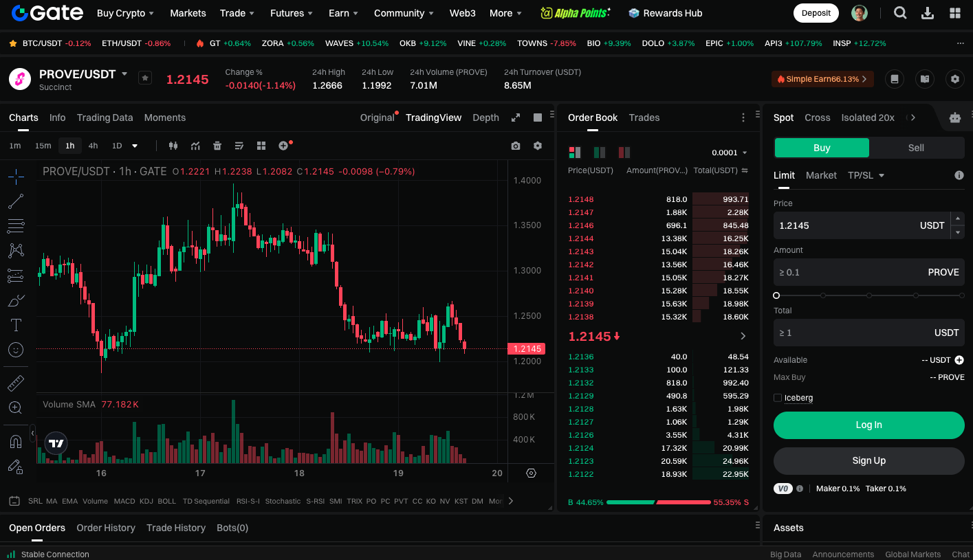
Task: Expand the More navigation menu
Action: [x=505, y=13]
